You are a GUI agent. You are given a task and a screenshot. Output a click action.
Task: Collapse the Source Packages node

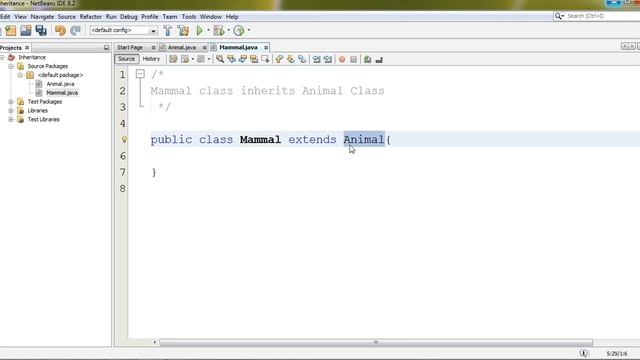point(11,66)
